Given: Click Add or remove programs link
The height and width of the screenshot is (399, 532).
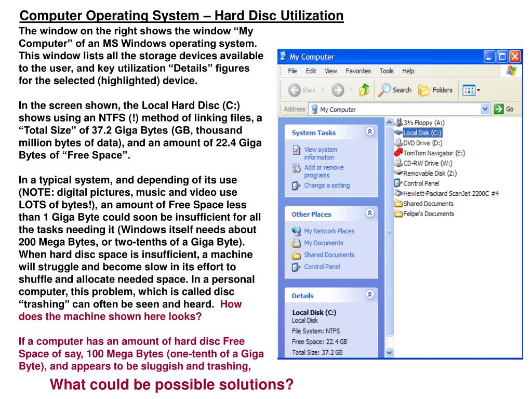Looking at the screenshot, I should [324, 171].
